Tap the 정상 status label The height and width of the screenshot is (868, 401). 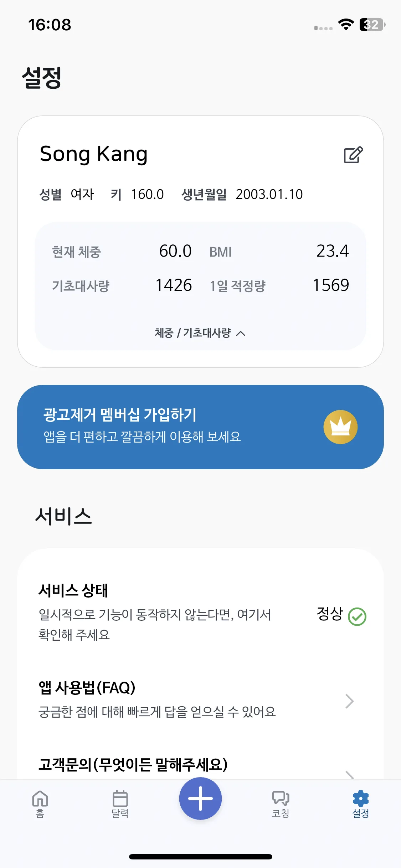point(330,614)
